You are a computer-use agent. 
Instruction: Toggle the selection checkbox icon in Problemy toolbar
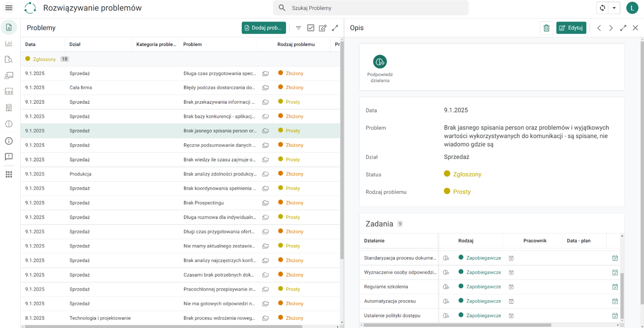[x=311, y=28]
